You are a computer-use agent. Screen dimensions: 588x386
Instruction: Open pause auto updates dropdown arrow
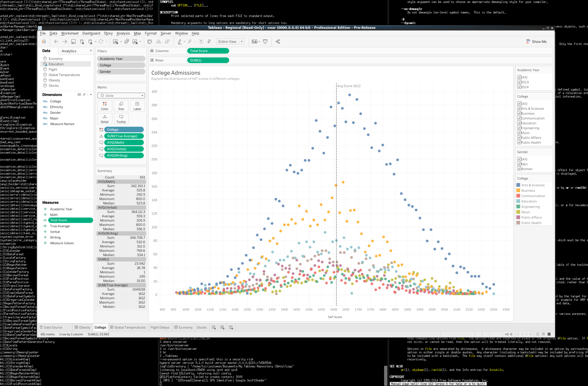pos(96,42)
